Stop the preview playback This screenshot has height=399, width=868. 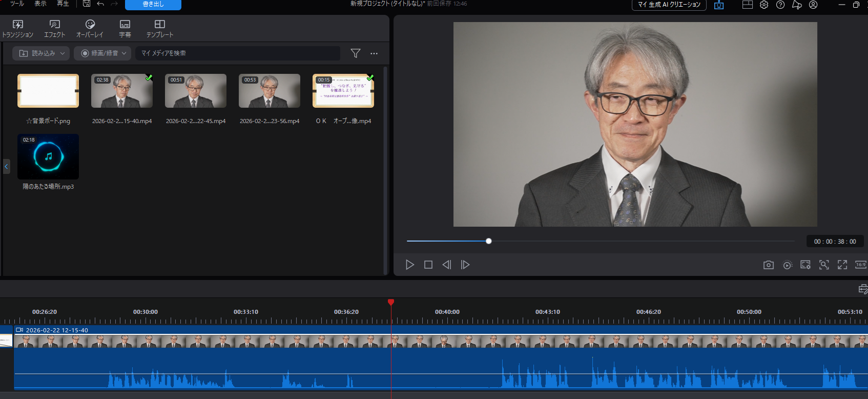tap(428, 265)
